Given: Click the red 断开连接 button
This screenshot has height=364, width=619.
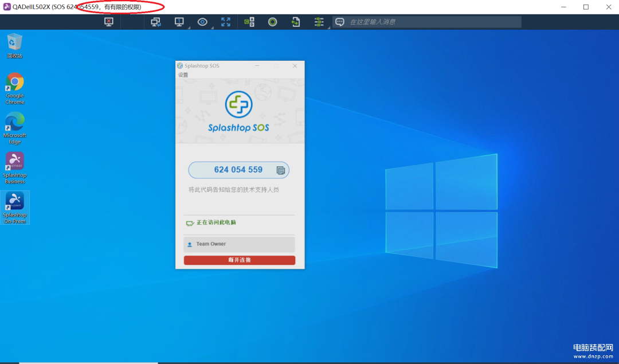Looking at the screenshot, I should tap(239, 260).
